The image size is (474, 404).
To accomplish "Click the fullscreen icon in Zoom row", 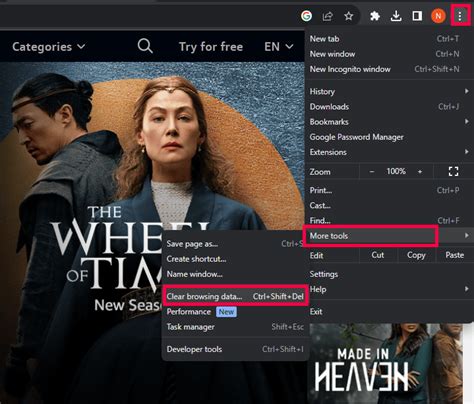I will 453,172.
